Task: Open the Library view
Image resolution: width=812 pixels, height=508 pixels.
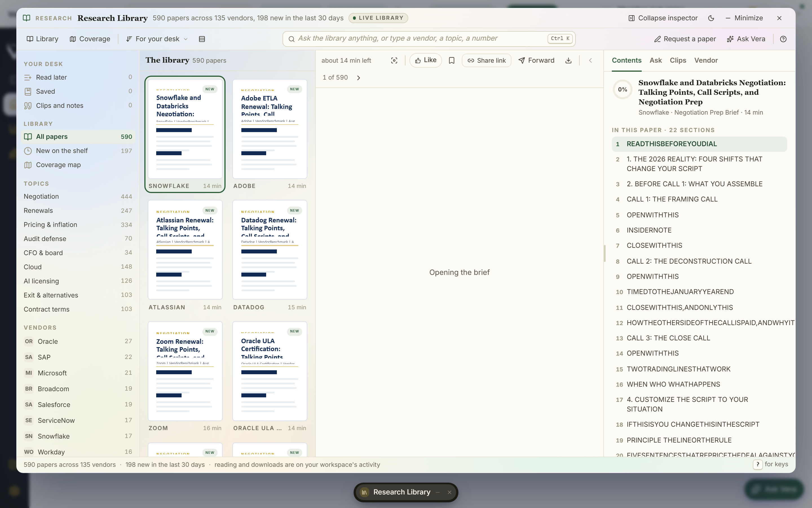Action: [x=43, y=39]
